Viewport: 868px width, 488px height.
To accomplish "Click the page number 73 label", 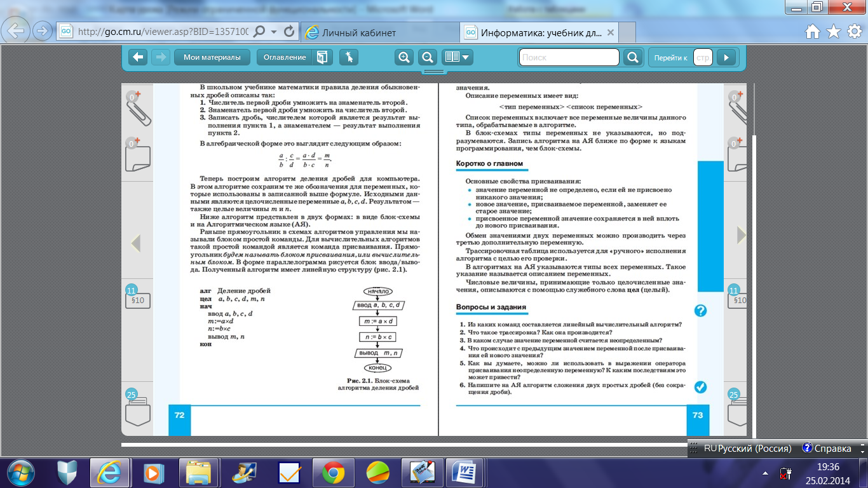I will [x=698, y=415].
